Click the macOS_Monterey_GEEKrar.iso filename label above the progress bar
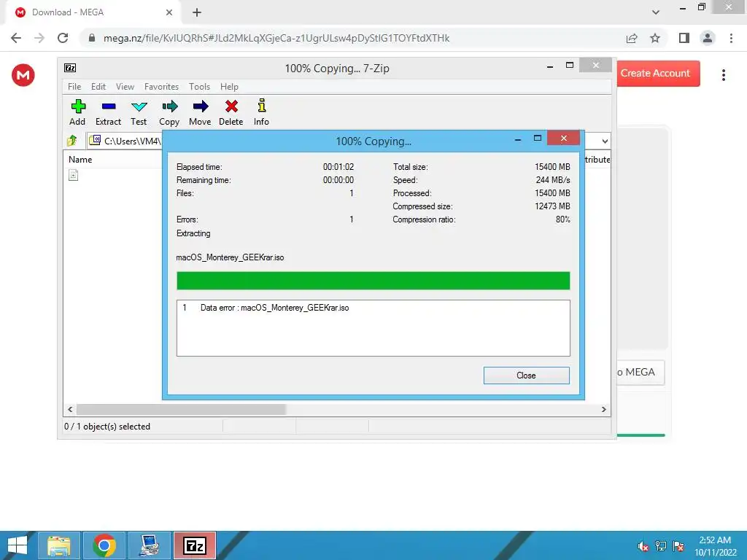 point(230,257)
